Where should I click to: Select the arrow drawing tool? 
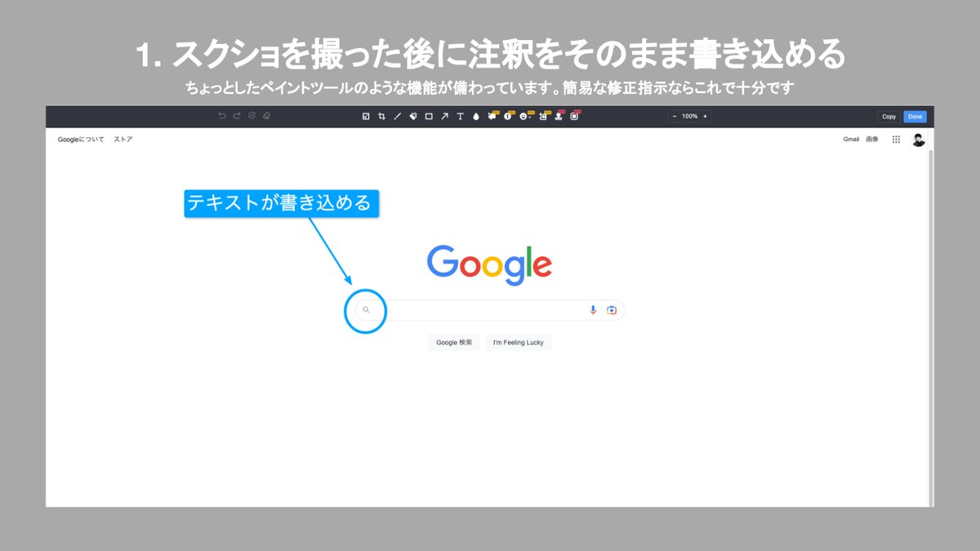pos(444,116)
